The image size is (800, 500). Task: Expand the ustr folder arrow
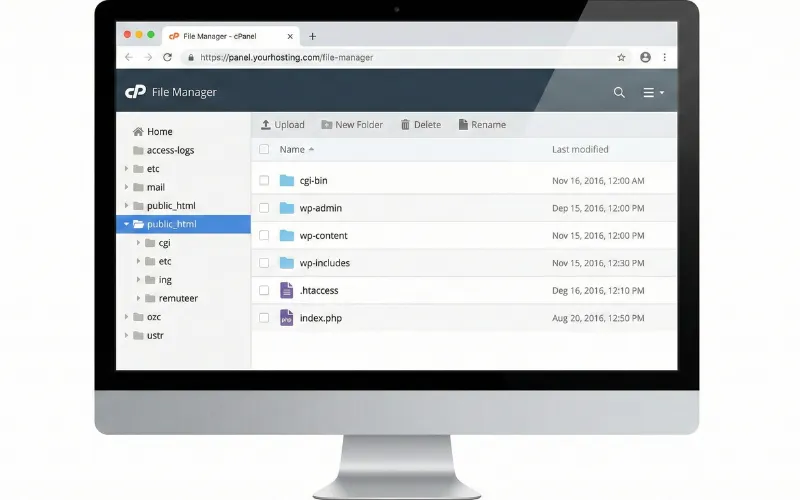[x=126, y=335]
